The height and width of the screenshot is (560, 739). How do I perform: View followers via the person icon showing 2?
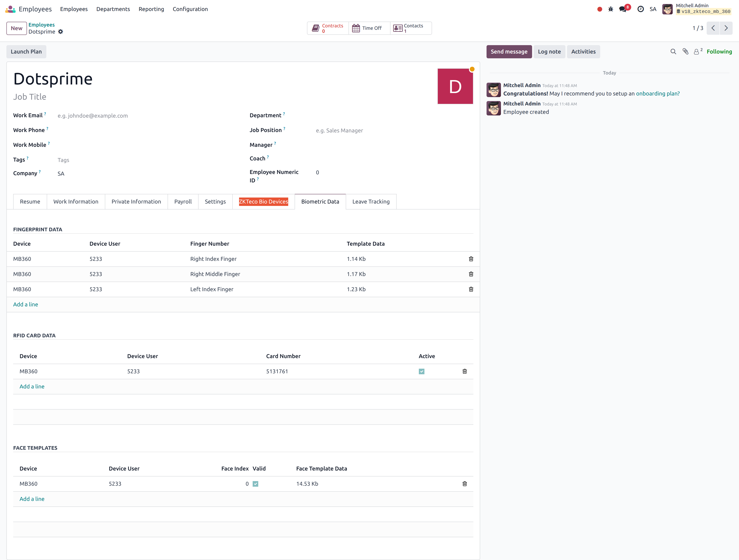(x=697, y=52)
